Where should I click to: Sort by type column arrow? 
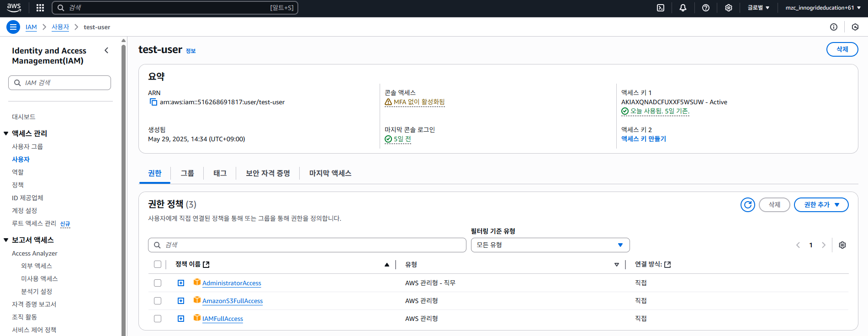pyautogui.click(x=617, y=265)
